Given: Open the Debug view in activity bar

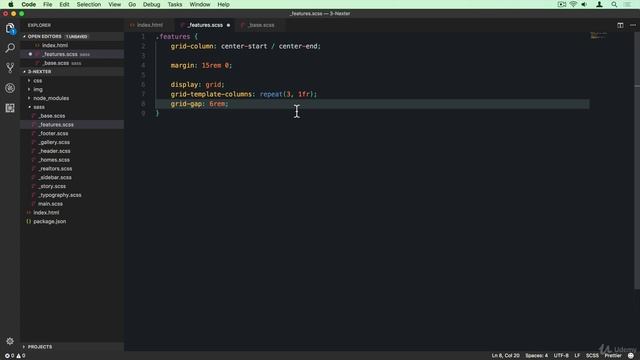Looking at the screenshot, I should click(x=10, y=88).
